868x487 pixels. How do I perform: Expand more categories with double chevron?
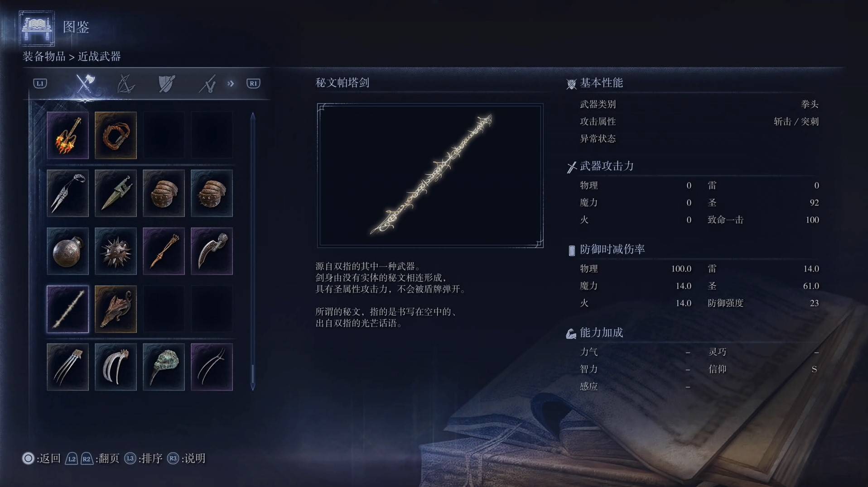click(x=231, y=83)
